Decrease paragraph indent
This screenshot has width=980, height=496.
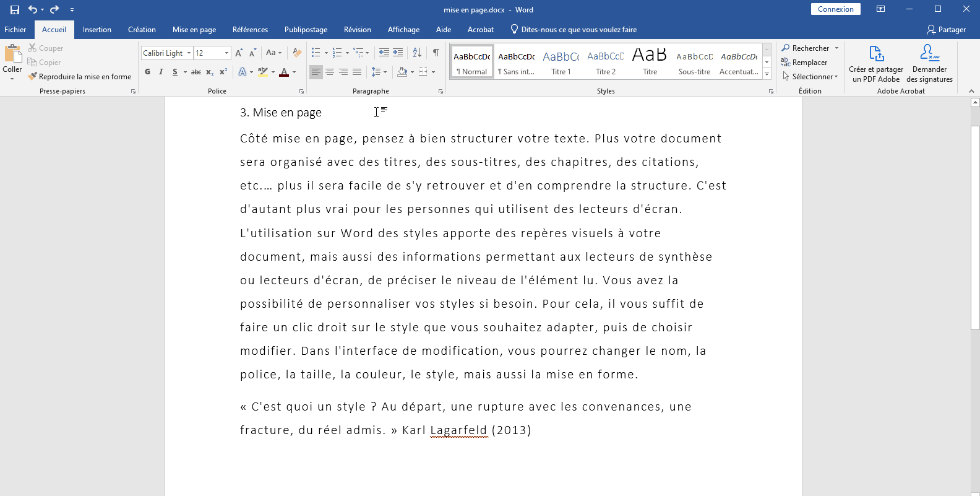pos(384,53)
